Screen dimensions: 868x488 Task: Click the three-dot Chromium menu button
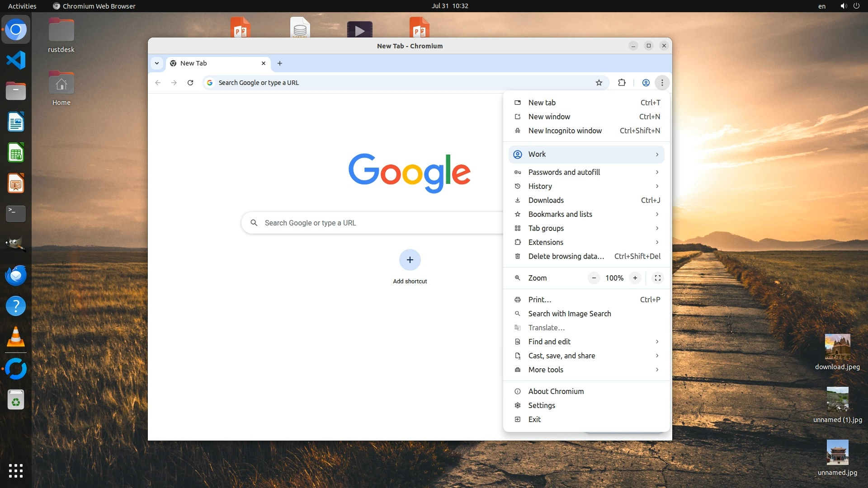tap(662, 83)
